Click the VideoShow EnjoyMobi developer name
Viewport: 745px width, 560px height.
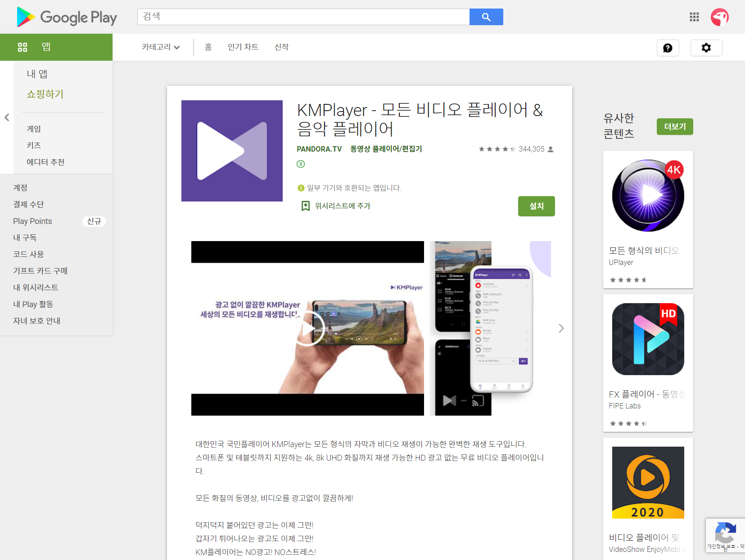coord(647,549)
